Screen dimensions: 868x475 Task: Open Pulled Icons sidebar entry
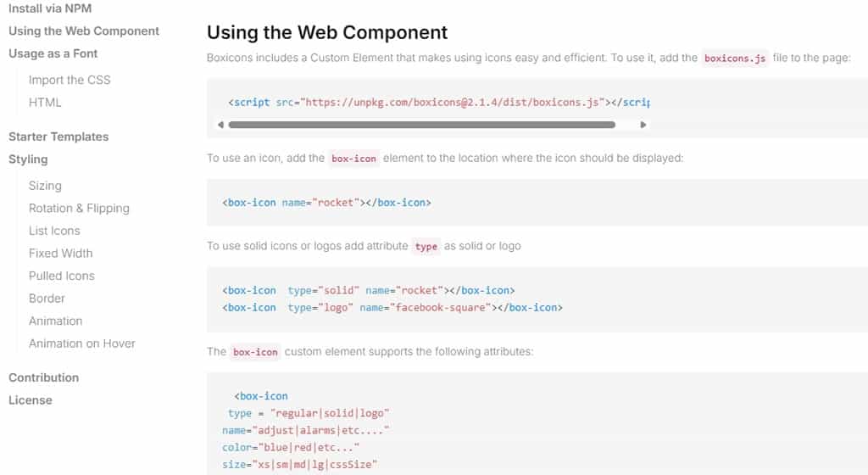[x=61, y=276]
